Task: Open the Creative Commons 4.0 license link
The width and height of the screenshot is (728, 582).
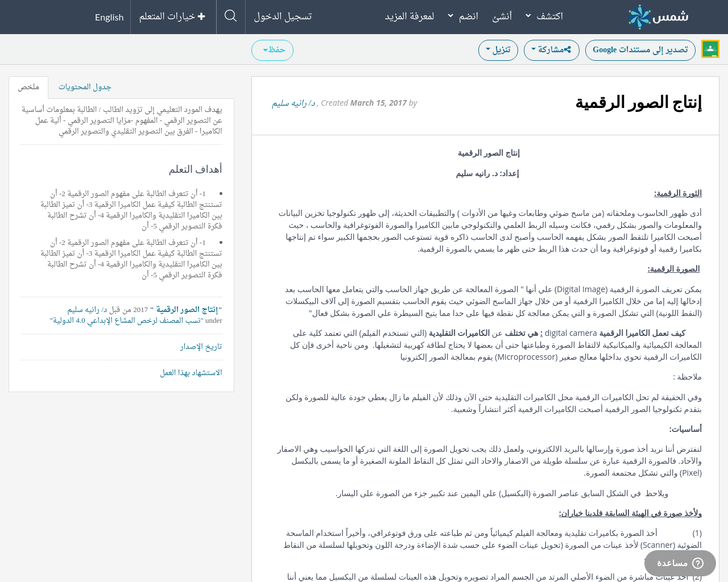Action: (x=126, y=321)
